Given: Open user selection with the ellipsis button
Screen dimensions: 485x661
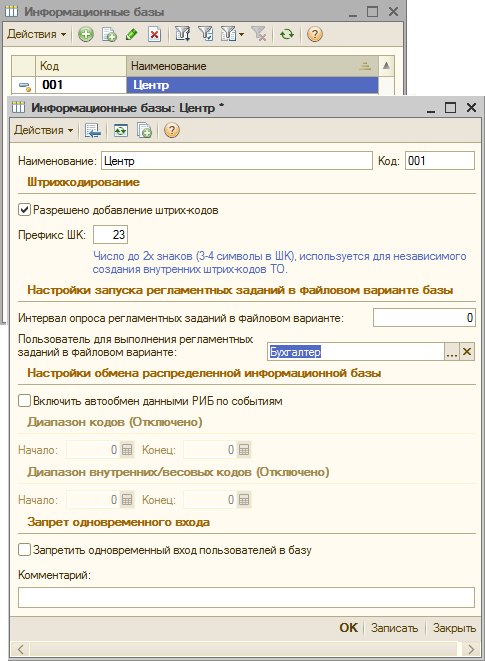Looking at the screenshot, I should 452,352.
